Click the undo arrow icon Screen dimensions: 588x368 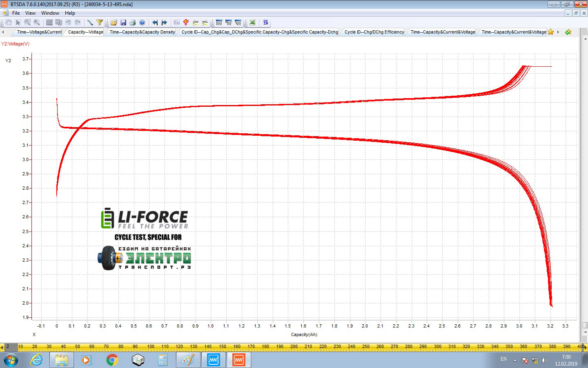[68, 22]
